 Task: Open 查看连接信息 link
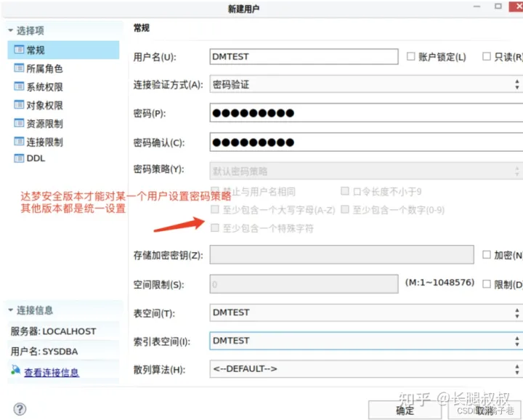(x=52, y=372)
